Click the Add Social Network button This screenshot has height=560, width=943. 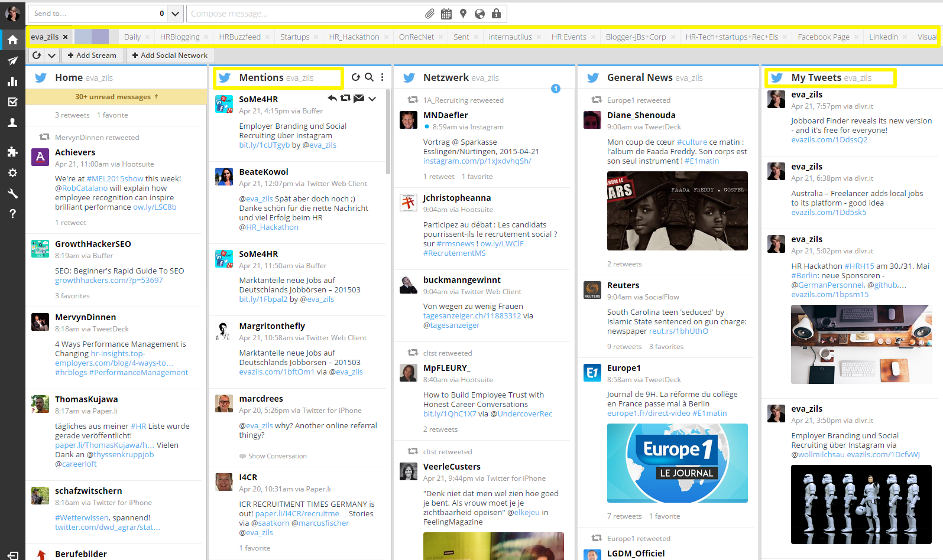point(170,56)
